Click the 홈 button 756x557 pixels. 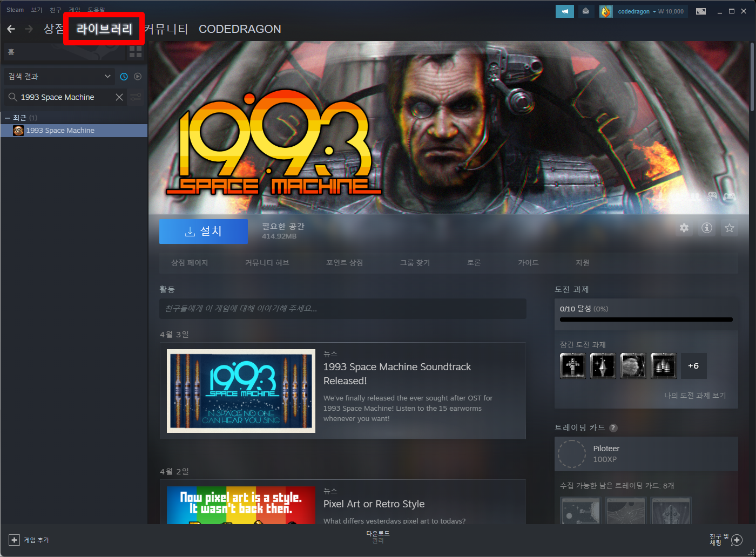[x=64, y=52]
